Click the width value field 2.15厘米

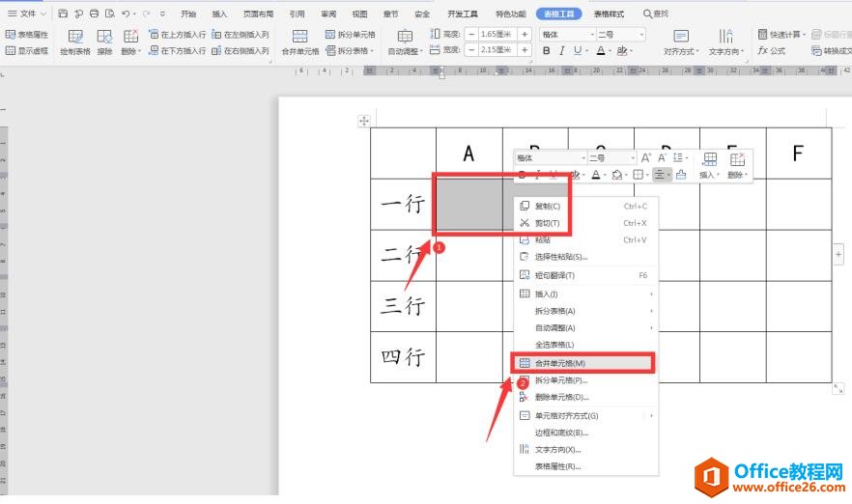click(x=497, y=49)
